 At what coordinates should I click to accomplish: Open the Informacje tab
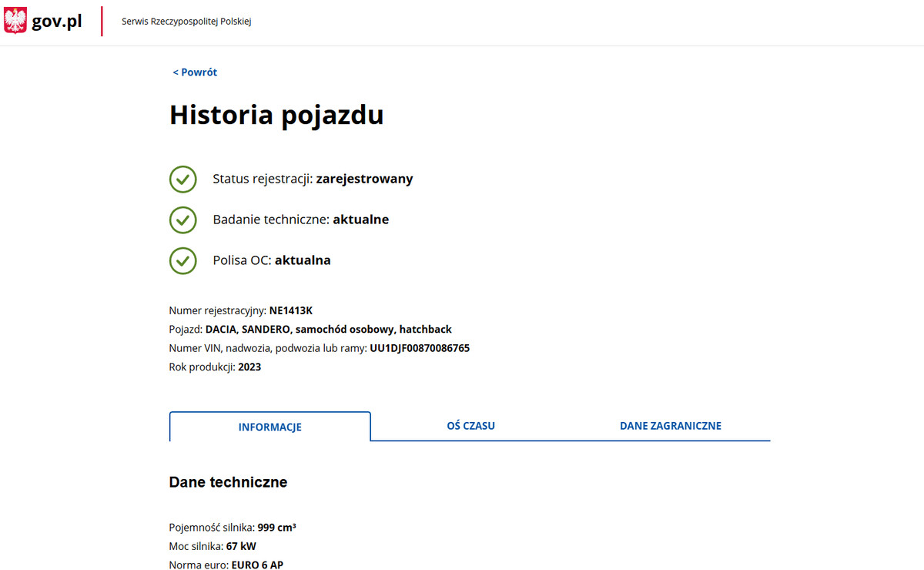pos(269,427)
